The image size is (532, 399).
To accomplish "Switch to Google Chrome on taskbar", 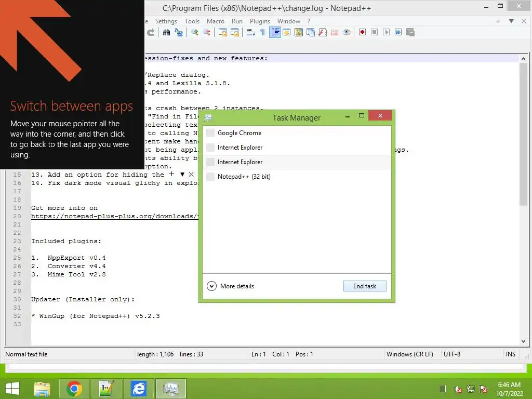I will tap(74, 389).
